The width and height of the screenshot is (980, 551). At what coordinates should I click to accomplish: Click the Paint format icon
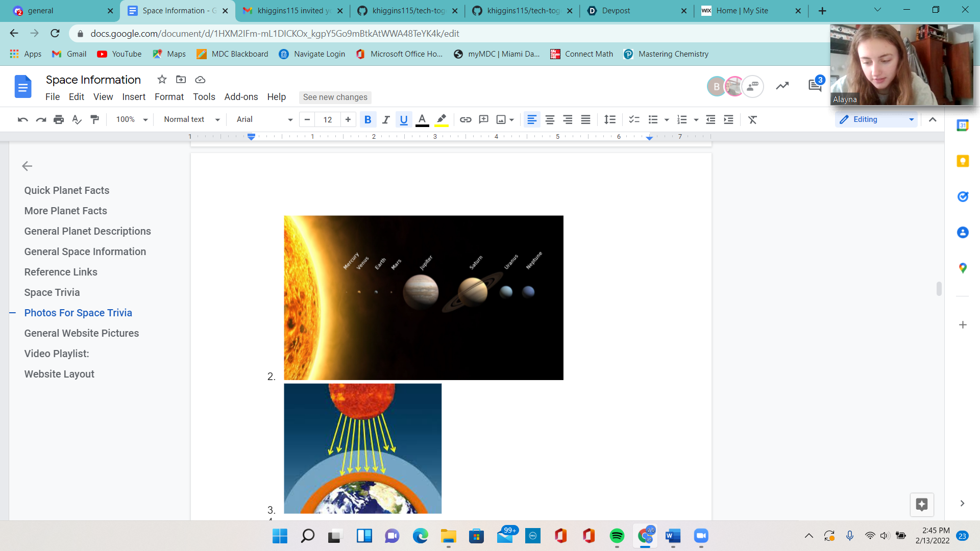(94, 119)
